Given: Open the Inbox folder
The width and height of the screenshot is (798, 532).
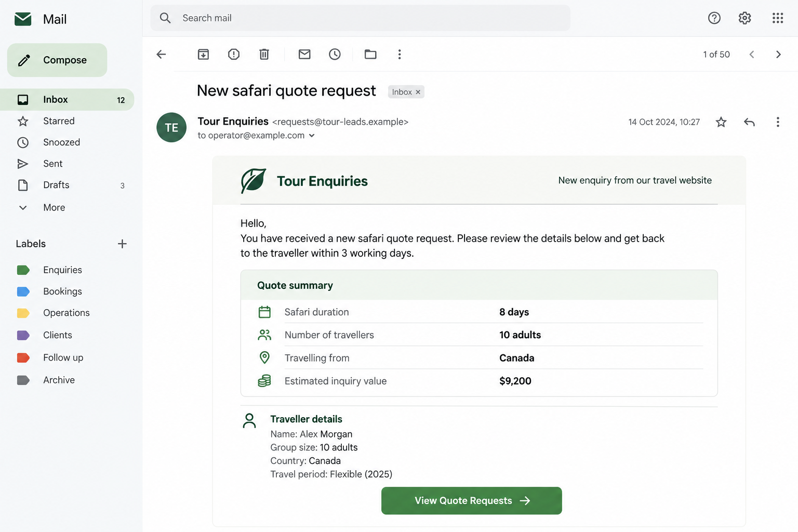Looking at the screenshot, I should pos(67,100).
